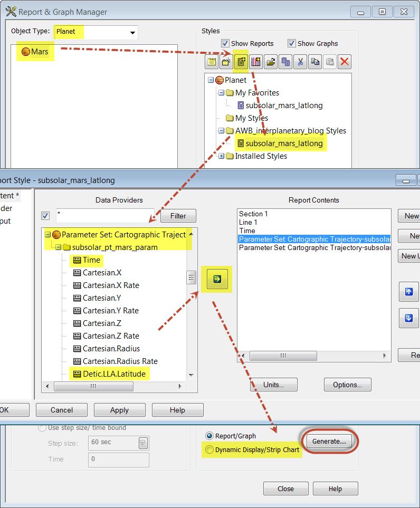420x508 pixels.
Task: Open properties of the selected style in Styles toolbar
Action: pyautogui.click(x=212, y=62)
